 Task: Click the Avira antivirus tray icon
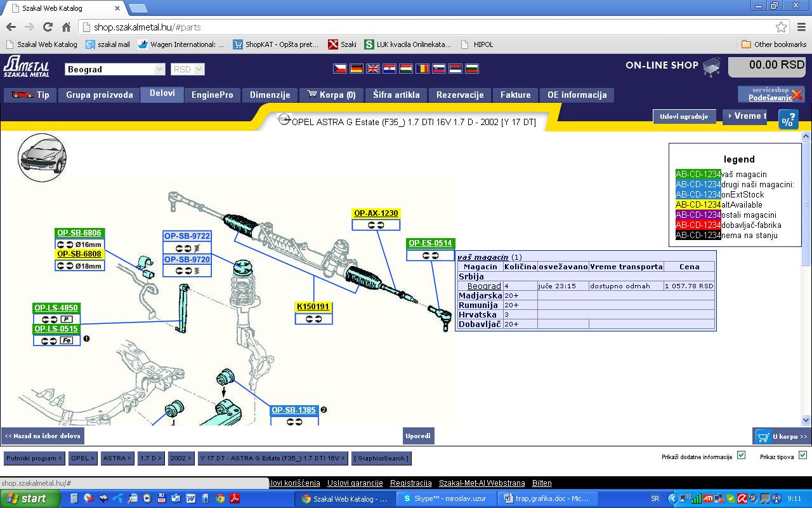(x=742, y=498)
